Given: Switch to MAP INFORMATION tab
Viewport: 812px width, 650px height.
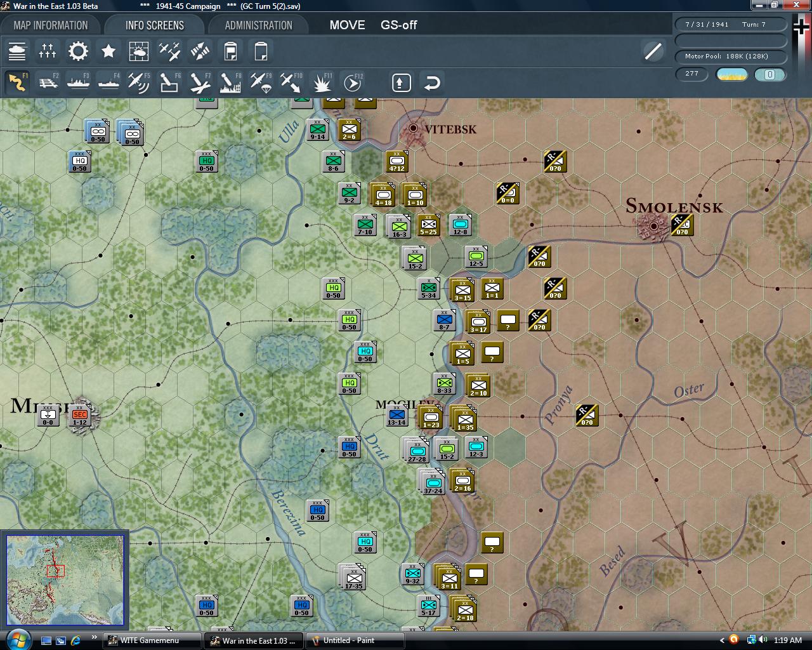Looking at the screenshot, I should coord(51,25).
